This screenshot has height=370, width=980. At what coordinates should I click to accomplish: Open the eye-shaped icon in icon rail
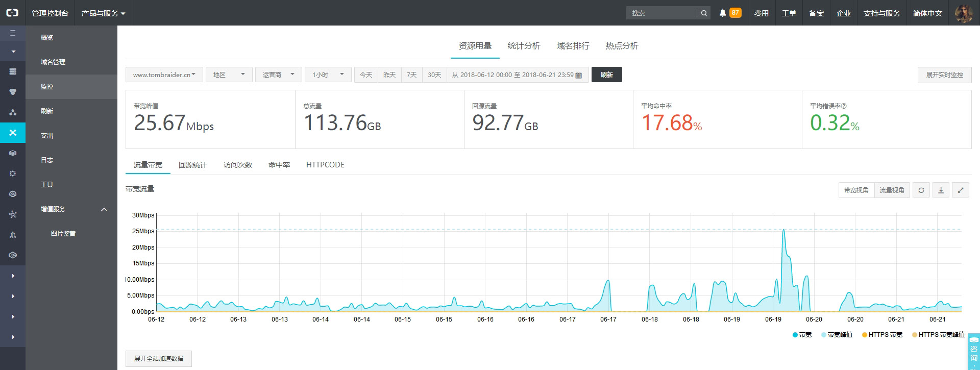pyautogui.click(x=13, y=194)
